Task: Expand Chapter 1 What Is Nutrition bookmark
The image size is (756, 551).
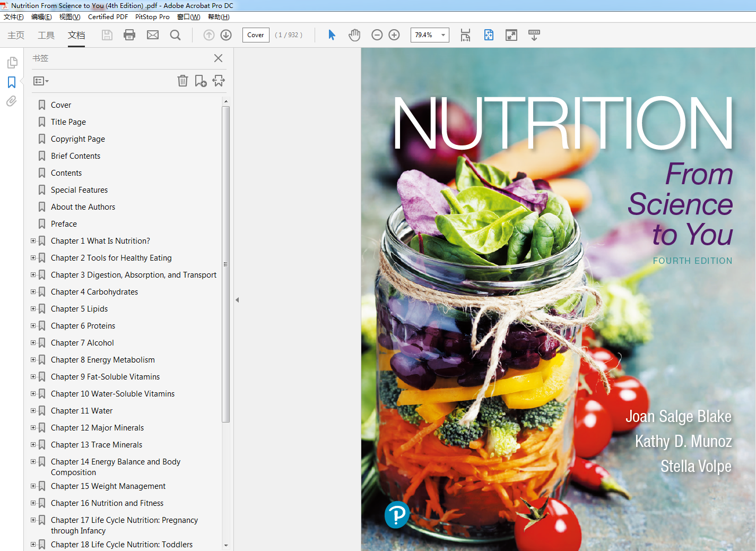Action: [33, 241]
